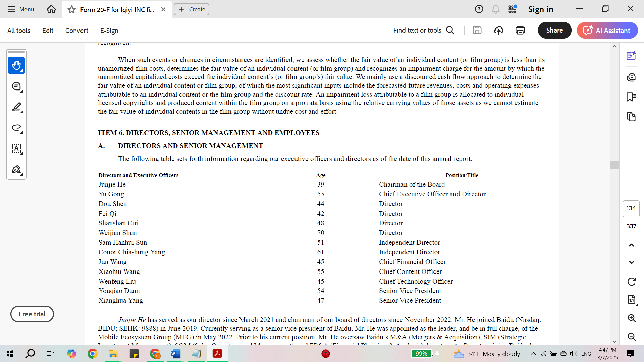Open All tools menu
The width and height of the screenshot is (644, 362).
(x=19, y=31)
